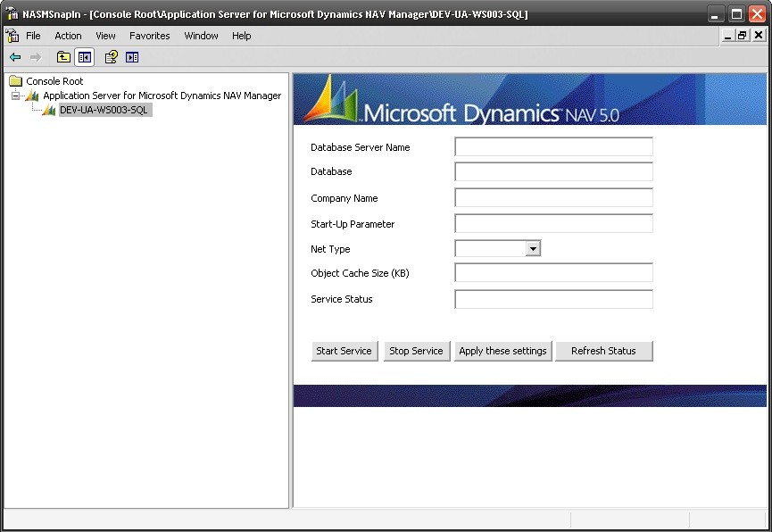Image resolution: width=772 pixels, height=532 pixels.
Task: Collapse the Application Server NAV Manager node
Action: click(x=16, y=96)
